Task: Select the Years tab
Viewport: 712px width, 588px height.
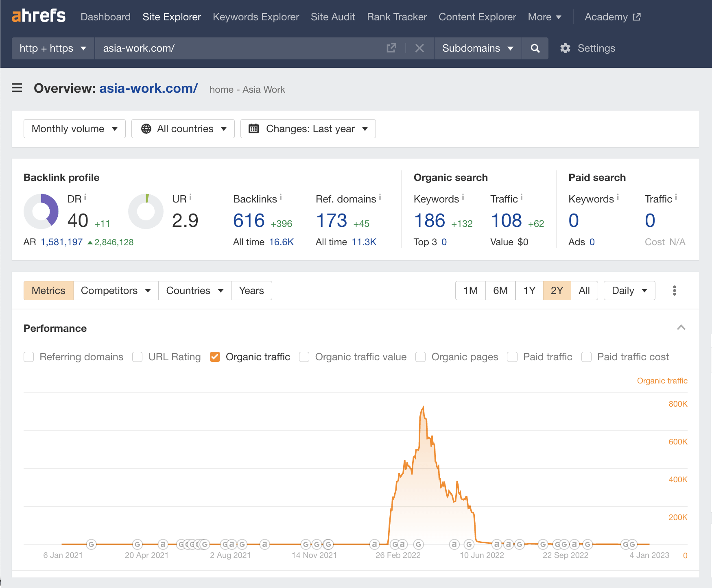Action: click(x=251, y=290)
